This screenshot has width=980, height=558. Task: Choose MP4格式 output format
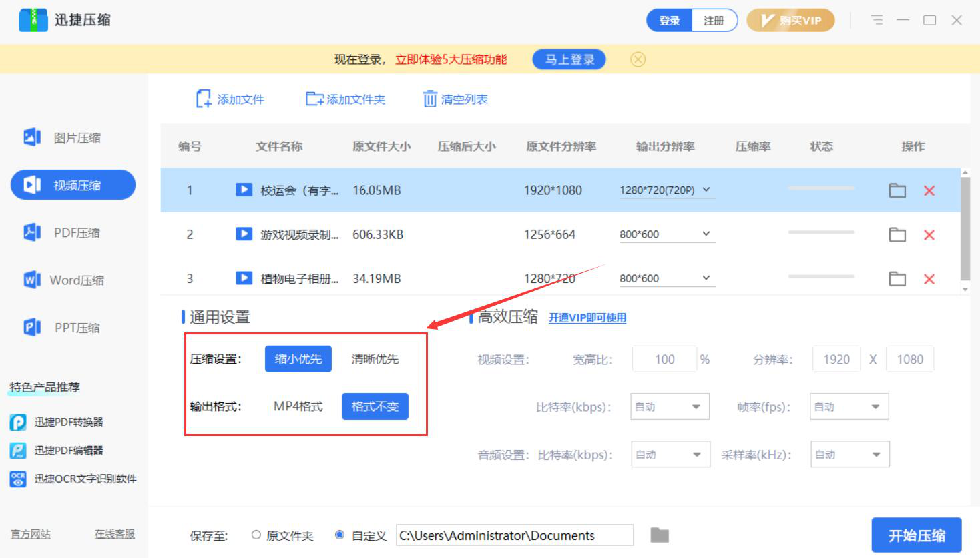(298, 406)
